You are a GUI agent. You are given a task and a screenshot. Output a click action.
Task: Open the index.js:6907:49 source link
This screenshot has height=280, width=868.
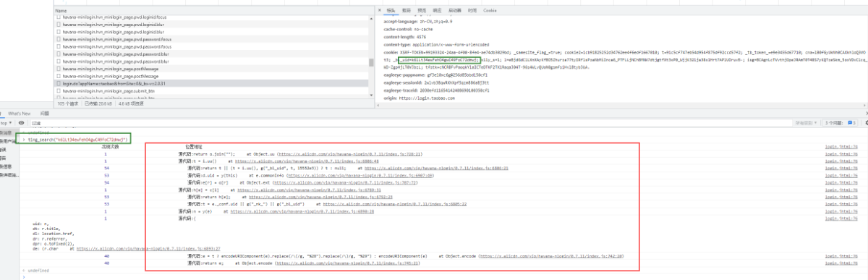(360, 175)
